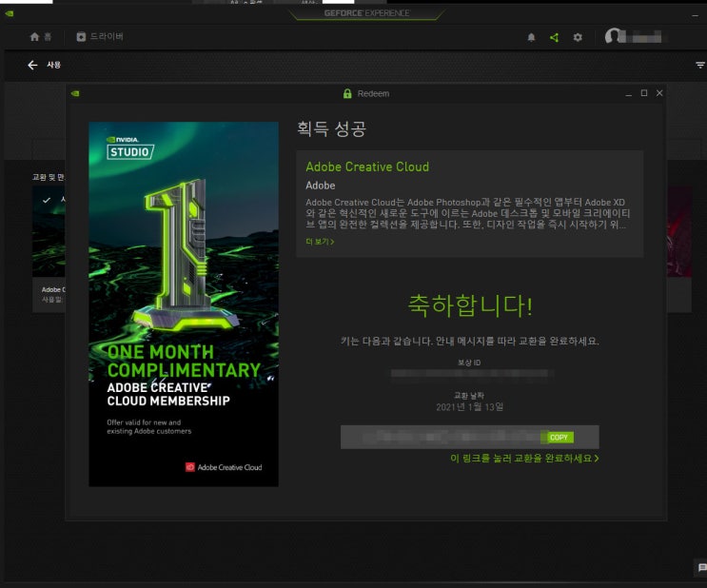
Task: Click the blurred 보상 ID value
Action: [469, 373]
